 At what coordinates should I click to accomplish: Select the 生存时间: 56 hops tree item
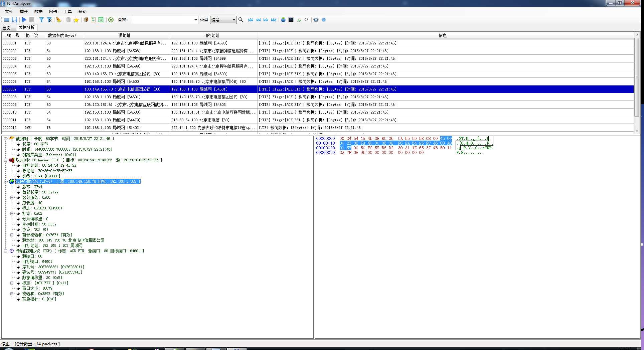39,224
